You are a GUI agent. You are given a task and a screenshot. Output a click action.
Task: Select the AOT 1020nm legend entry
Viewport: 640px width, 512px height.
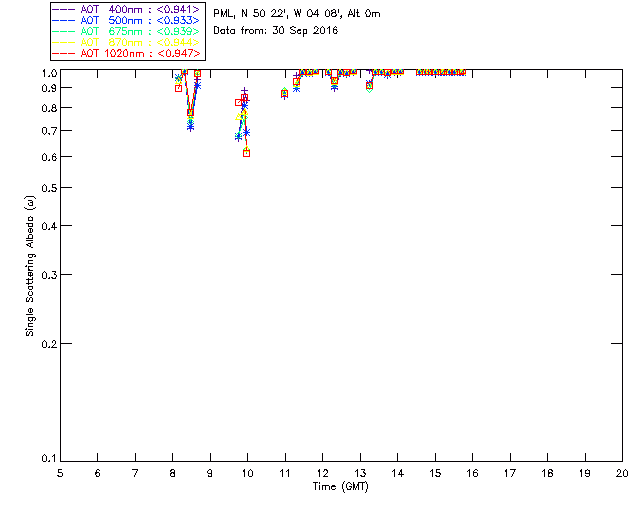126,53
